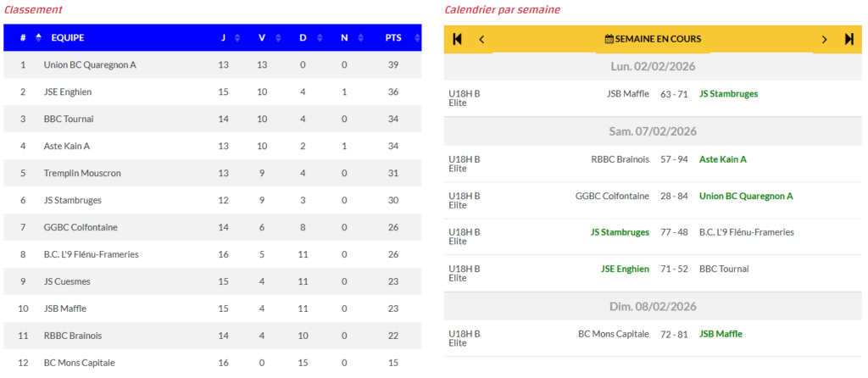The height and width of the screenshot is (378, 868).
Task: Open JS Stambruges link in Monday match
Action: point(728,94)
